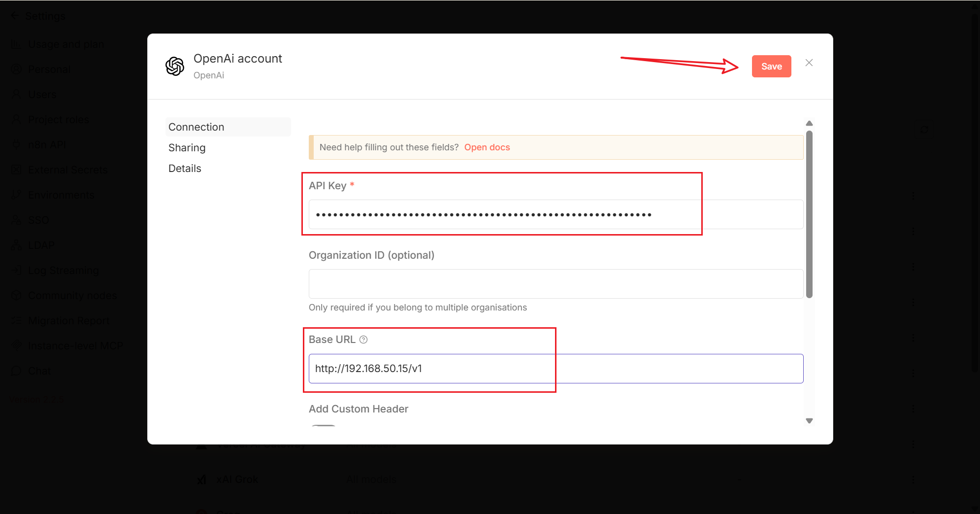
Task: Click the back arrow next to Settings
Action: 15,16
